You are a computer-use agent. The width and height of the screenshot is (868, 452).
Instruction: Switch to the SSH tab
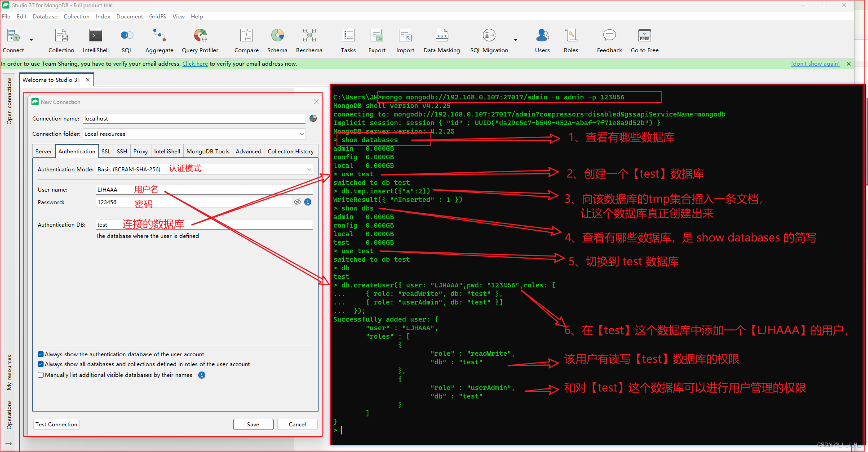[x=122, y=152]
